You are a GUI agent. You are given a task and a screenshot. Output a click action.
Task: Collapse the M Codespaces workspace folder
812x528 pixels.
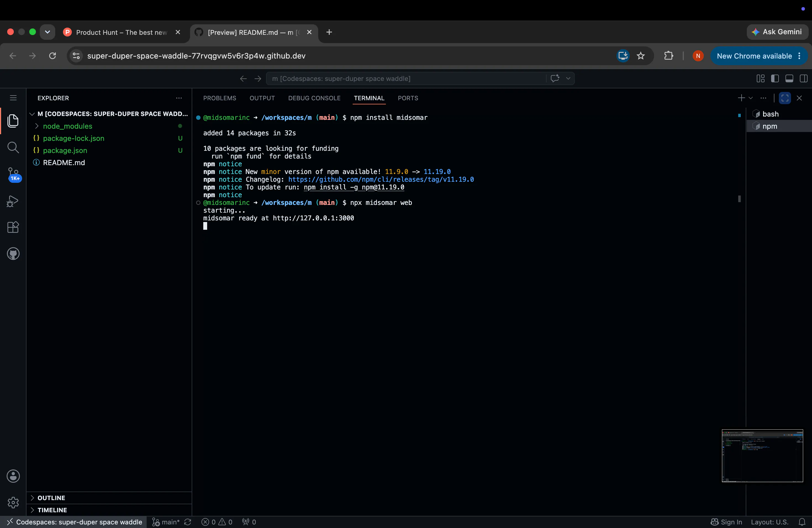[x=32, y=114]
